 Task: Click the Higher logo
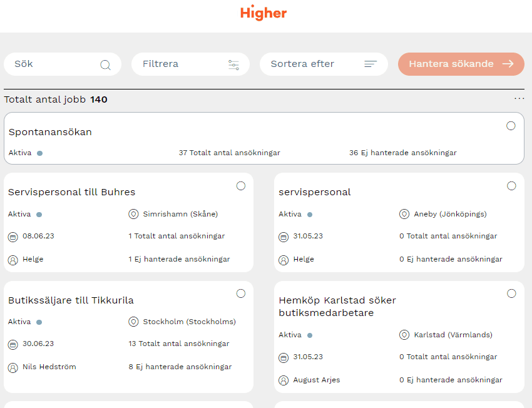pyautogui.click(x=263, y=13)
